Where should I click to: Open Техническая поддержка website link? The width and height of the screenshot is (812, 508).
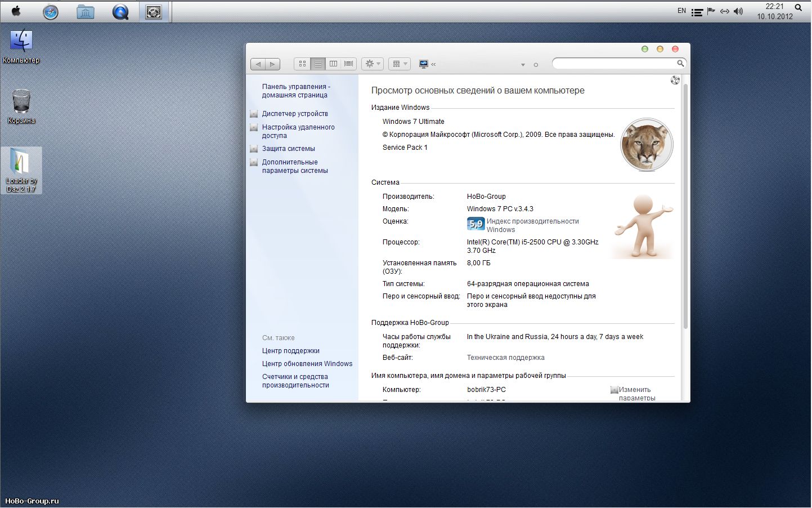point(505,358)
